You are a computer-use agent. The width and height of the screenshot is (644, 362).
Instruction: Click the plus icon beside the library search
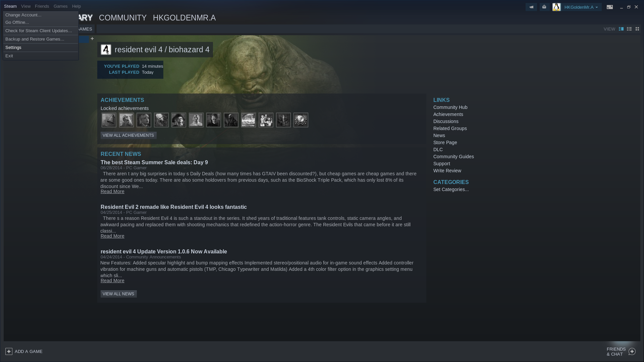pyautogui.click(x=92, y=39)
